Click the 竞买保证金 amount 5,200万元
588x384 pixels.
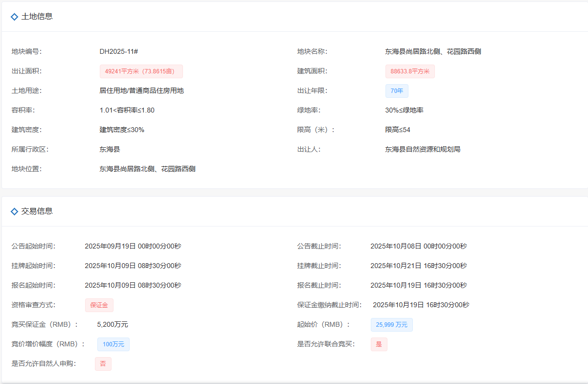(x=113, y=324)
